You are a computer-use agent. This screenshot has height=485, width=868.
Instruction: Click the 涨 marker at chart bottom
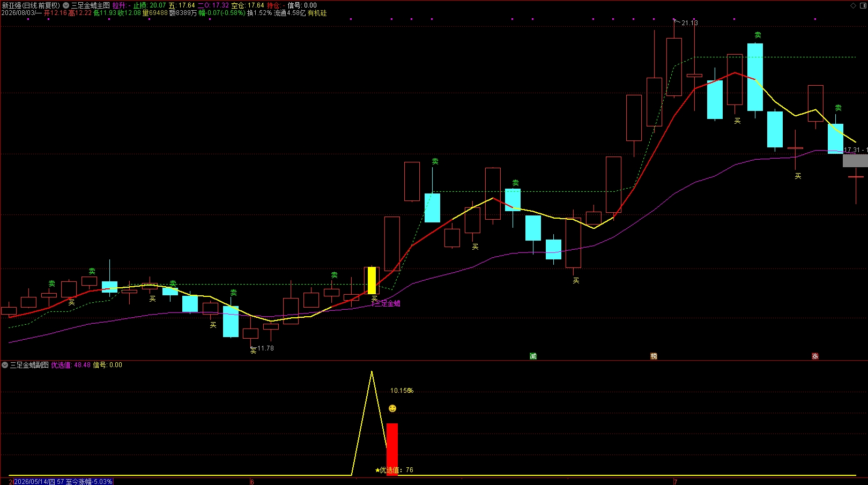click(815, 356)
